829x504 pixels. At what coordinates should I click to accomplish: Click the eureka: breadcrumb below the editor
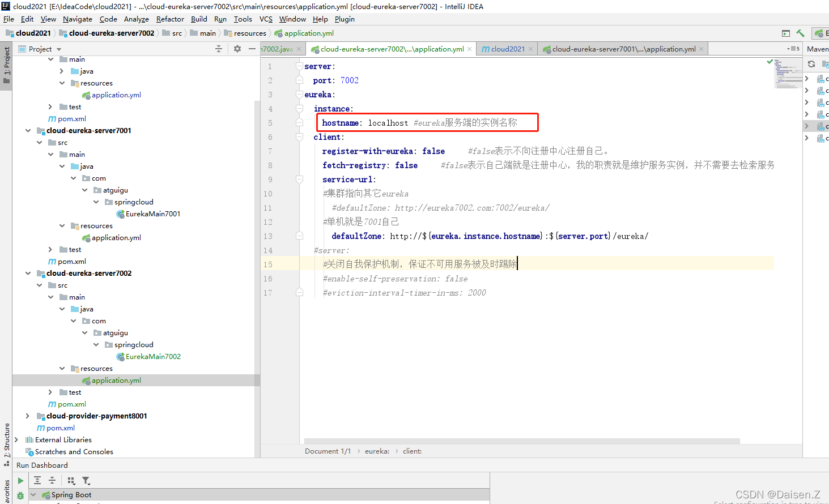377,451
